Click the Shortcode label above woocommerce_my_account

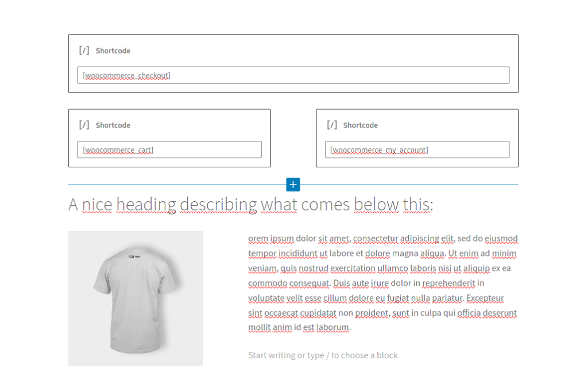tap(361, 125)
